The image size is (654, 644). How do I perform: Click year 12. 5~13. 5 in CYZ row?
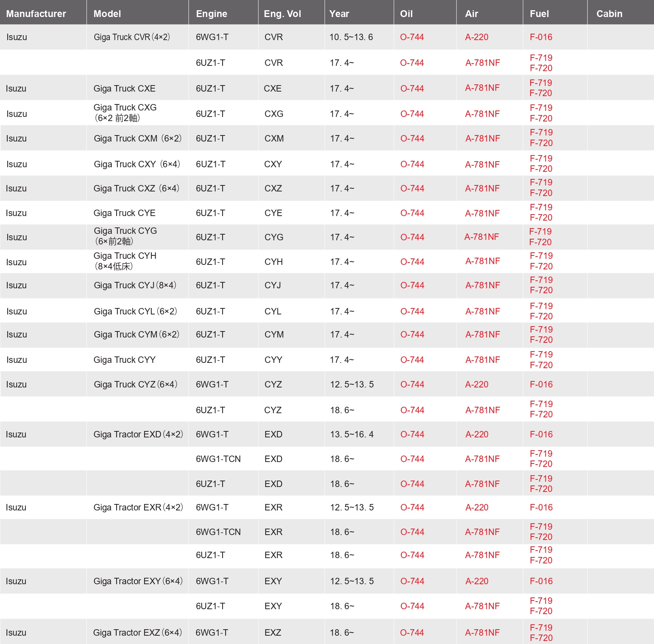click(x=352, y=384)
